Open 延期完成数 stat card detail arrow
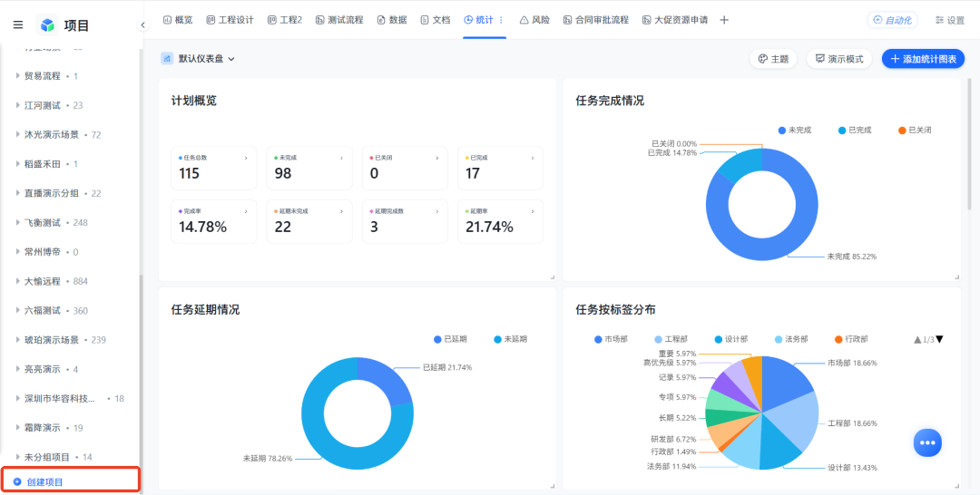 (436, 211)
